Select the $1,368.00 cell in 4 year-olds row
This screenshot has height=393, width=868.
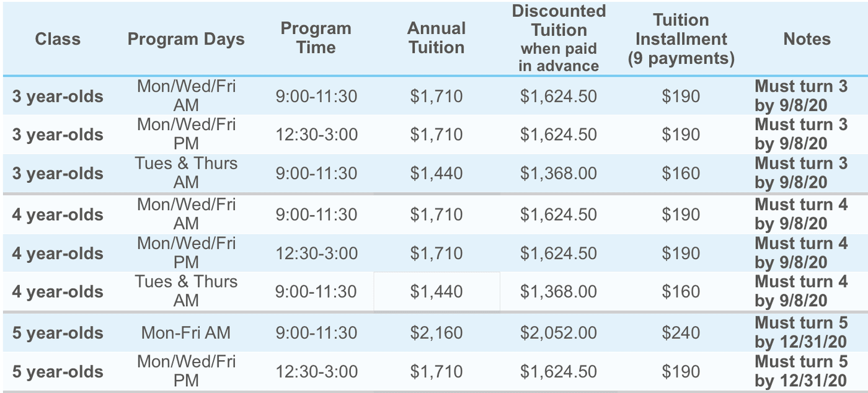tap(559, 291)
